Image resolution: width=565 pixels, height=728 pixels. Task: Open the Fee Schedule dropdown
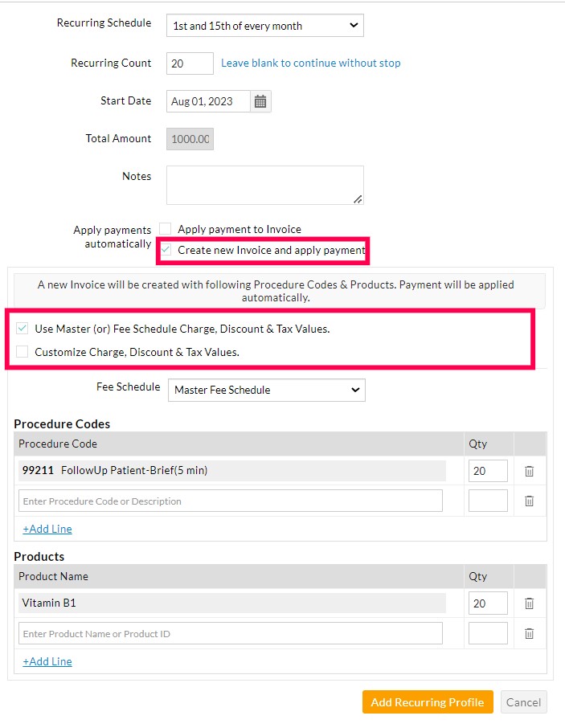click(267, 390)
